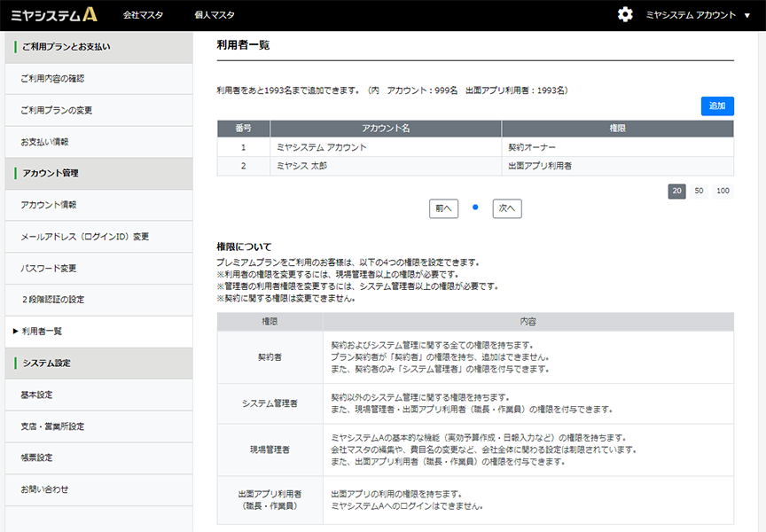Expand the ミヤシステム アカウント dropdown arrow
This screenshot has width=766, height=532.
pos(747,16)
